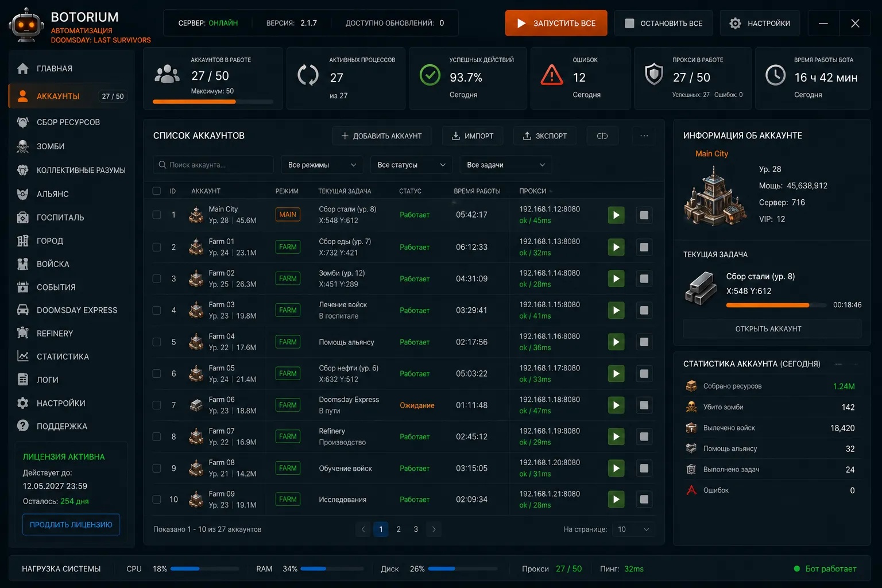This screenshot has height=588, width=882.
Task: Start the Farm 03 account with its play icon
Action: tap(616, 310)
